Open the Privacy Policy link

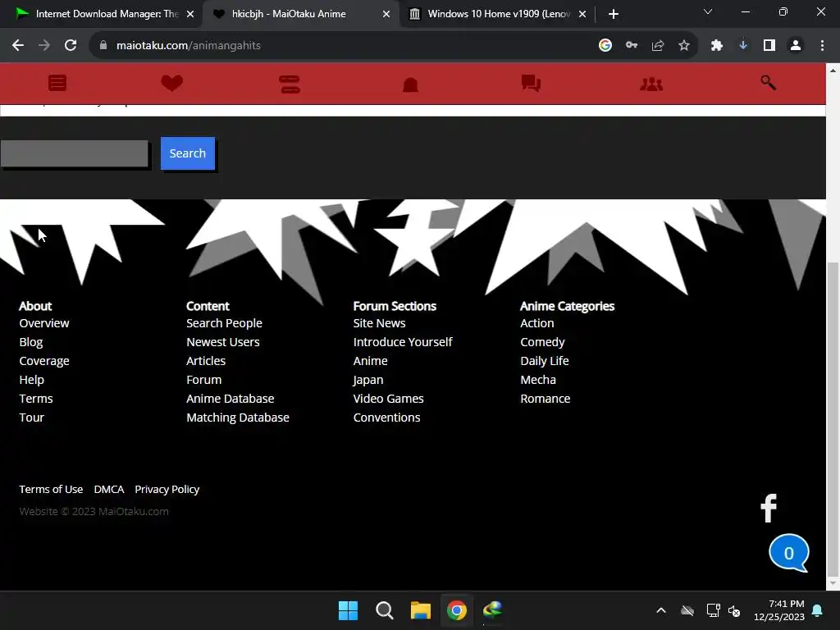click(x=167, y=490)
